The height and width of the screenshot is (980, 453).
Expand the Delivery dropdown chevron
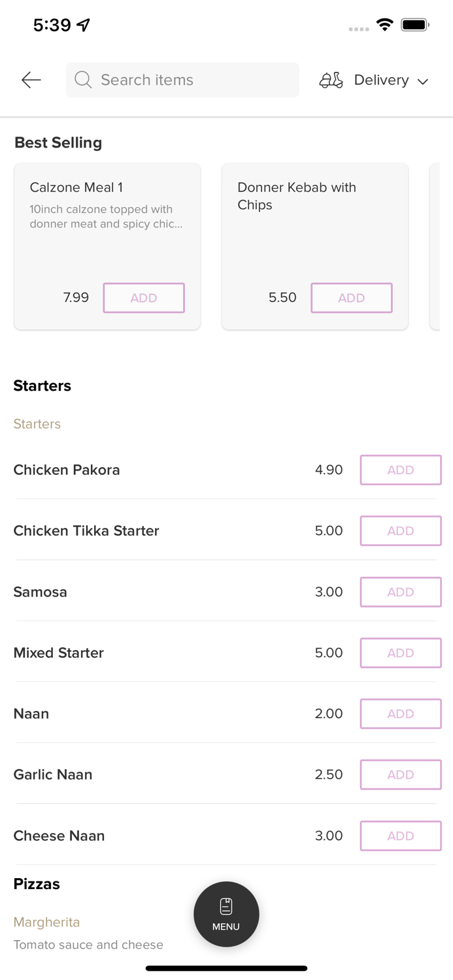423,81
